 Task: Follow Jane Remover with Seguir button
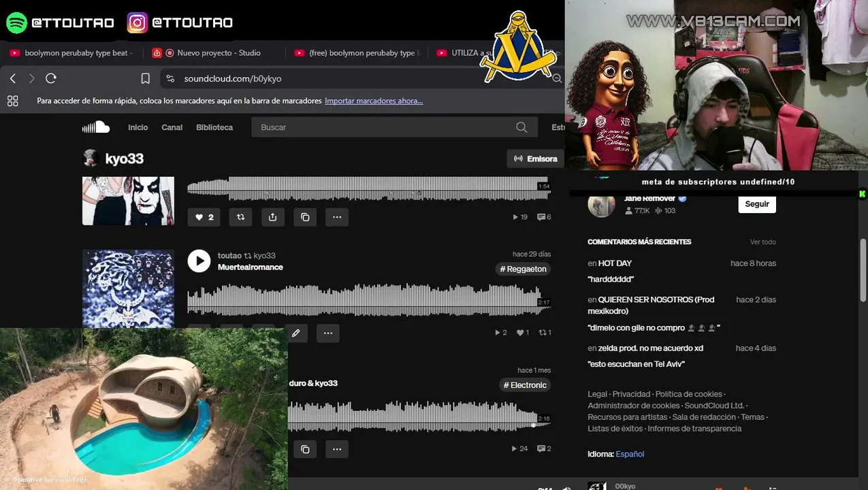pyautogui.click(x=757, y=203)
